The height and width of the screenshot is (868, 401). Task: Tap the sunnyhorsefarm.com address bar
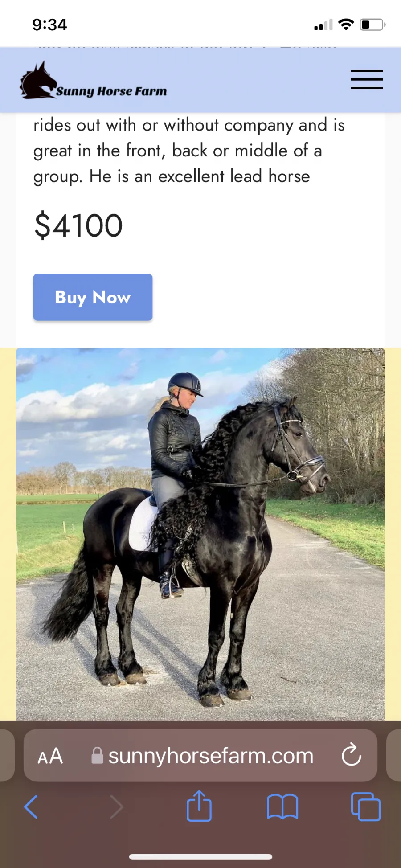pos(200,755)
